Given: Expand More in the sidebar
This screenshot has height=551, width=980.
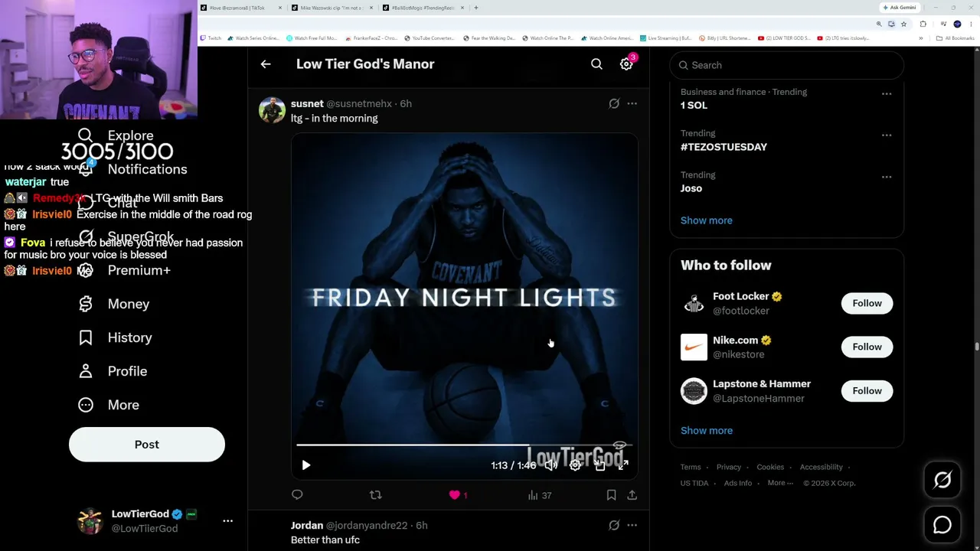Looking at the screenshot, I should click(x=109, y=405).
